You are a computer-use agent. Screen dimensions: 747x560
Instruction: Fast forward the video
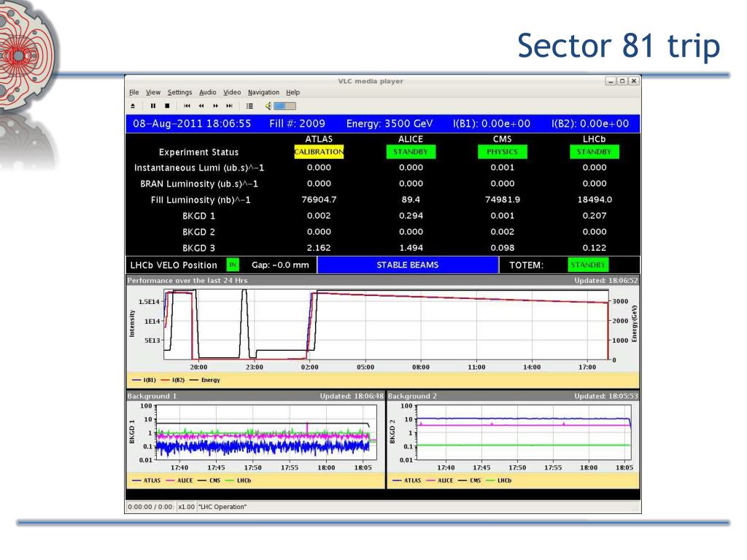tap(215, 106)
